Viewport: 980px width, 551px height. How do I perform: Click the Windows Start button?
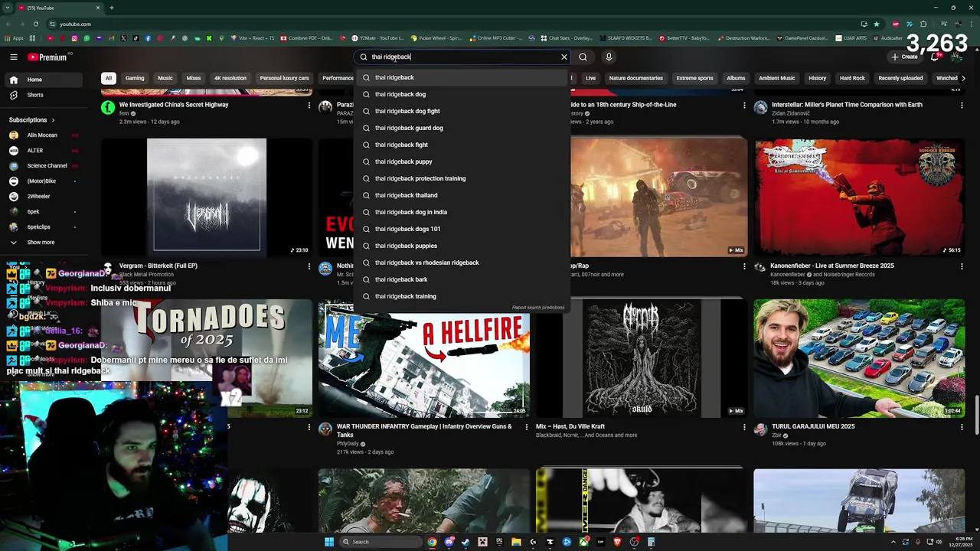coord(329,542)
